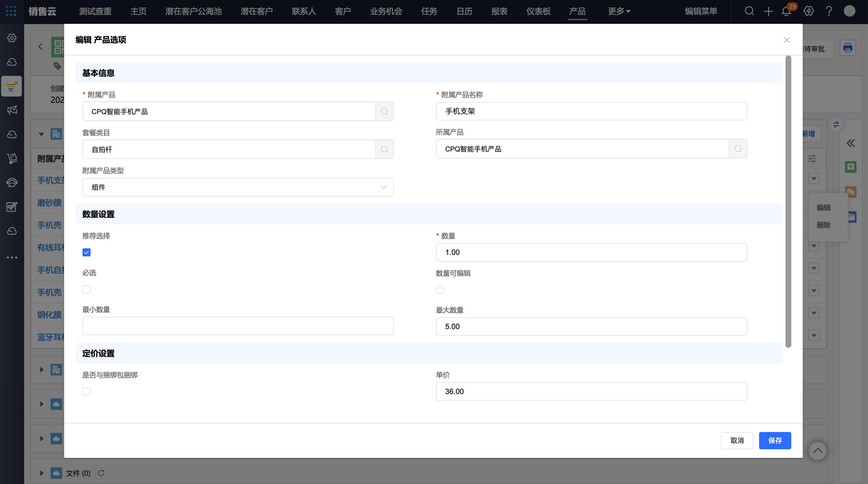
Task: Switch to the 报表 navigation tab
Action: 499,11
